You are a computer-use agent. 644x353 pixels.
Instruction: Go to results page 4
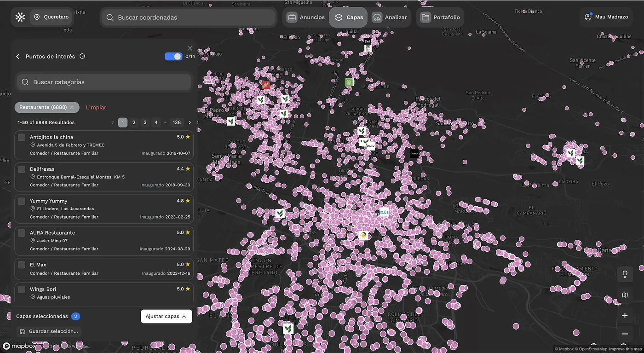(156, 122)
